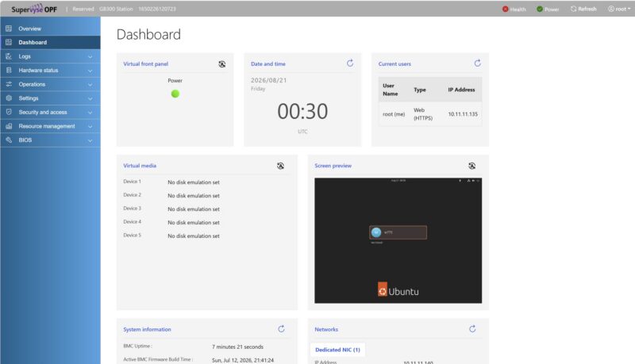The width and height of the screenshot is (635, 364).
Task: Click the Security and access shield icon
Action: click(9, 112)
